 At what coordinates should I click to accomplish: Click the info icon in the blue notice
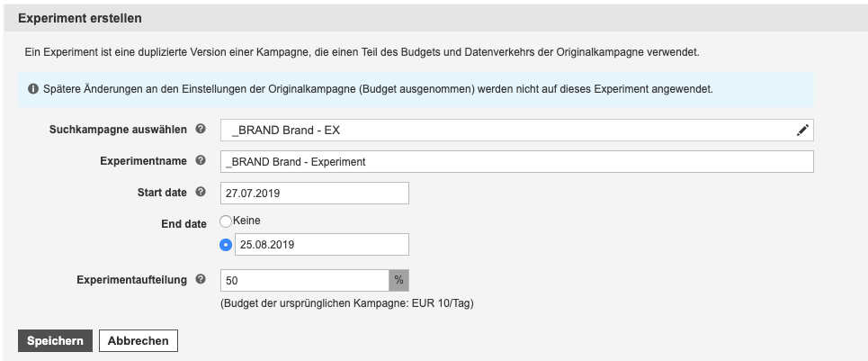(x=33, y=88)
